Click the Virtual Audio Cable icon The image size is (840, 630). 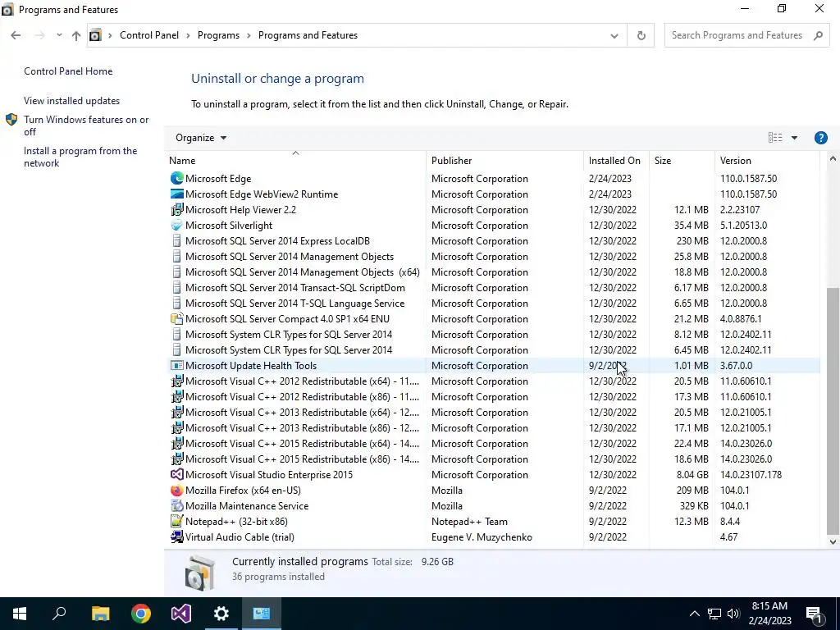pyautogui.click(x=177, y=536)
